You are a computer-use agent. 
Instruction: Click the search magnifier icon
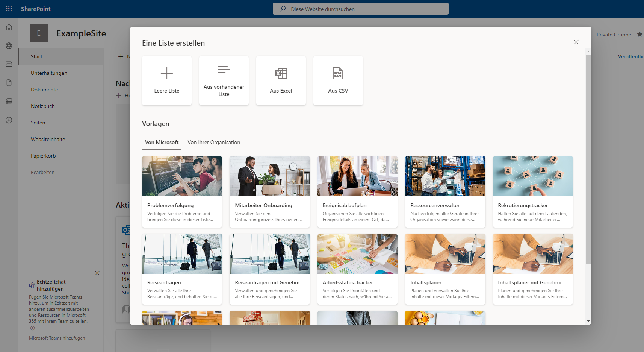[283, 9]
